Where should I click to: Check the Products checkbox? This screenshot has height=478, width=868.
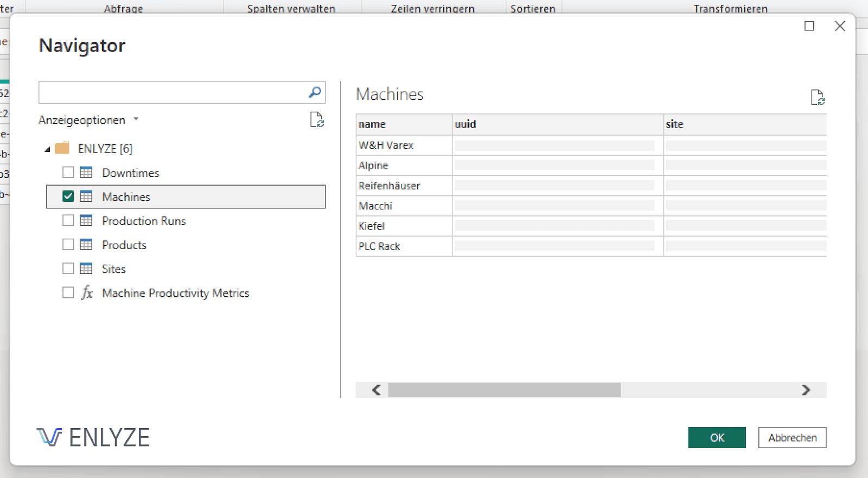(68, 245)
